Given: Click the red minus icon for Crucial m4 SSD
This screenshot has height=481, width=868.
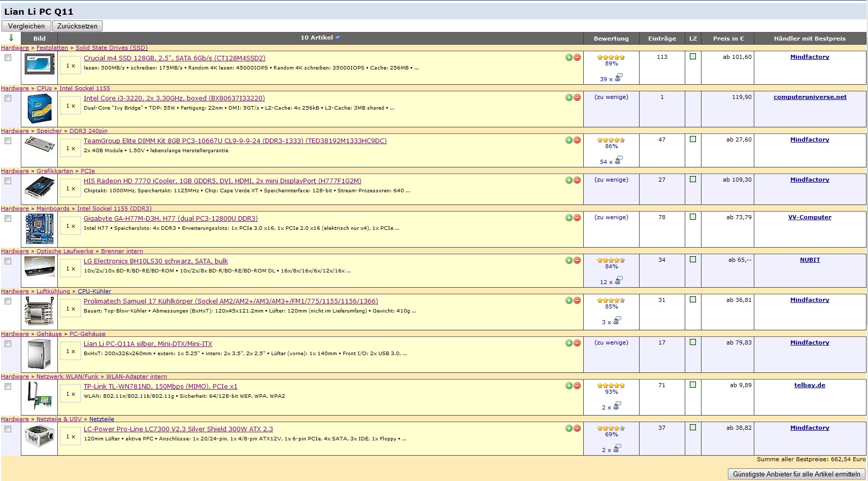Looking at the screenshot, I should (x=577, y=57).
